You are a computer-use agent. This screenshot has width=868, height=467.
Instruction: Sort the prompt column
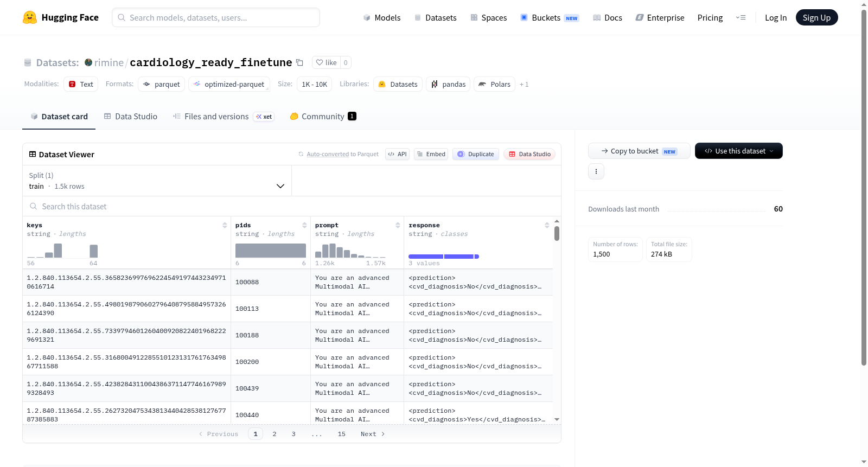[398, 225]
